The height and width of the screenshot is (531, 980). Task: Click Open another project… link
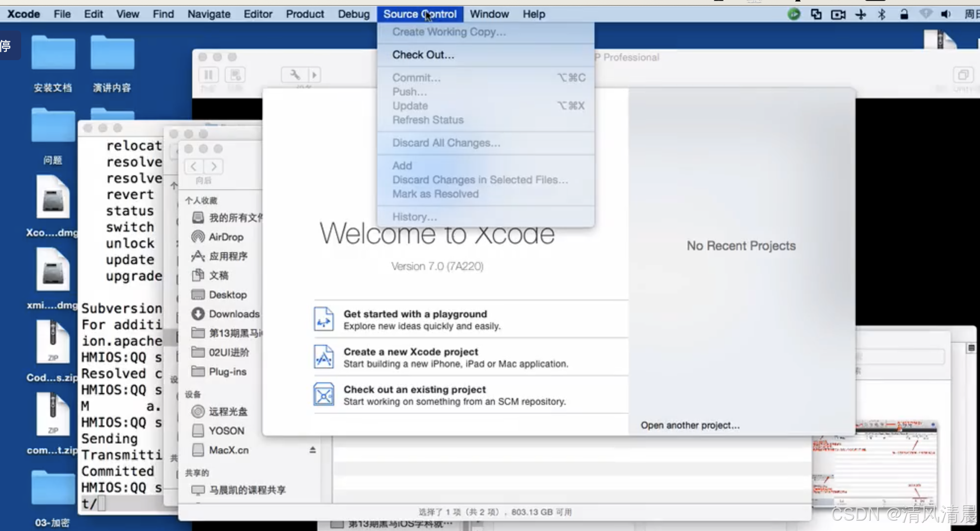pos(690,425)
